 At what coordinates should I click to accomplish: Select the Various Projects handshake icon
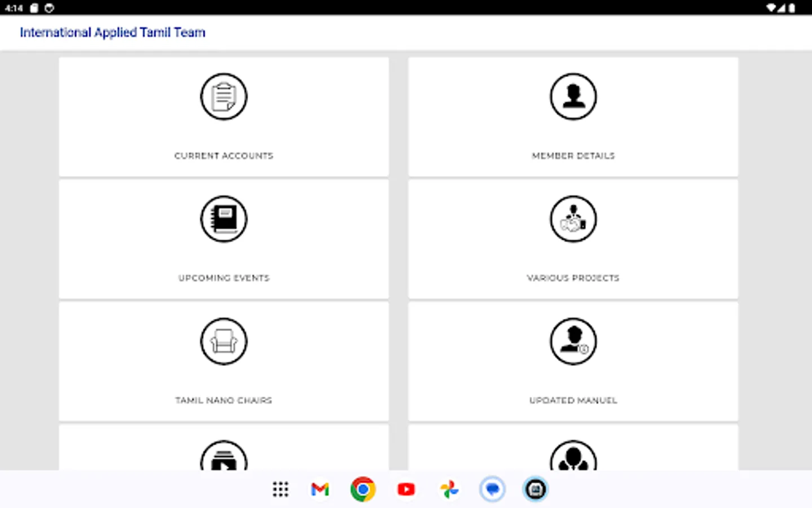[x=573, y=219]
